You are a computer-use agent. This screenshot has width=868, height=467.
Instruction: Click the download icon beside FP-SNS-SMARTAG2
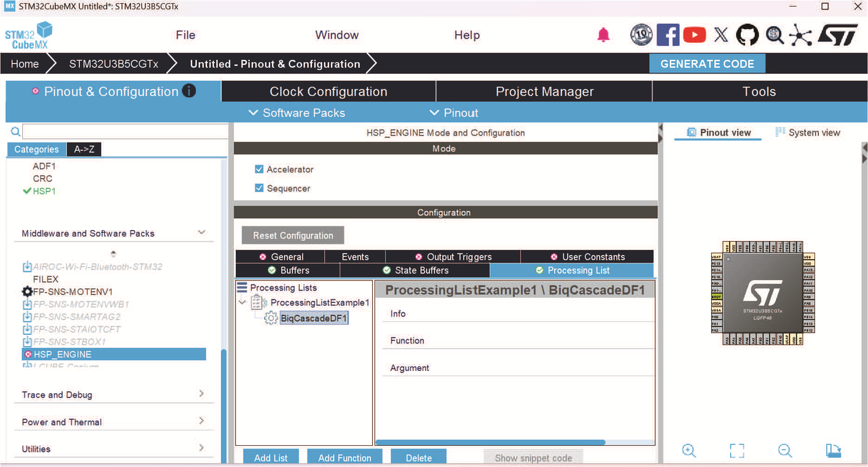(27, 317)
